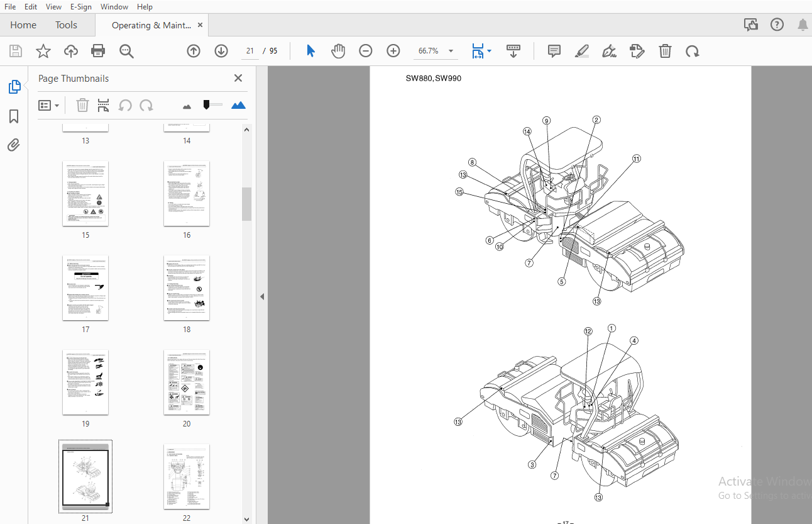Open the Find text magnifier tool

126,51
